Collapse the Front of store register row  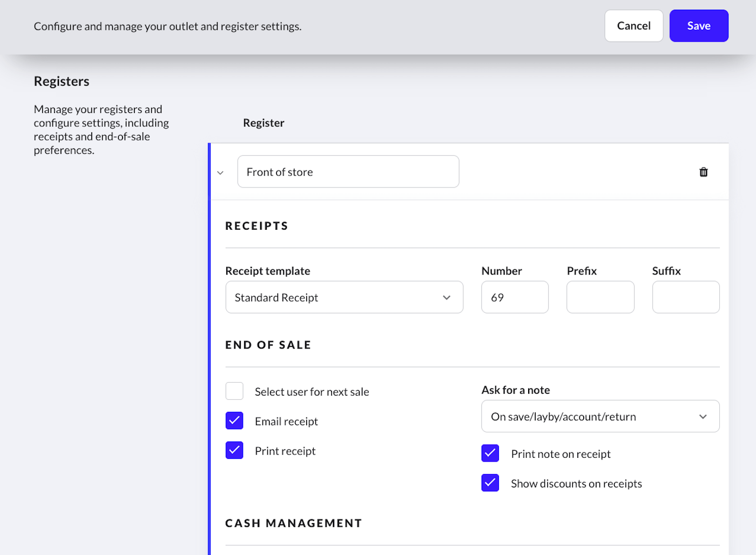coord(220,173)
